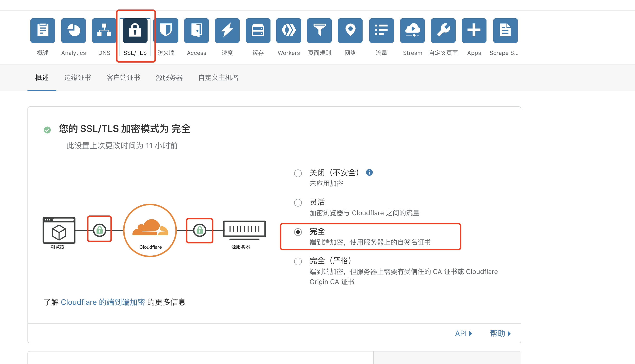Click the info icon next to 关闭（不安全）
The height and width of the screenshot is (364, 635).
tap(369, 173)
